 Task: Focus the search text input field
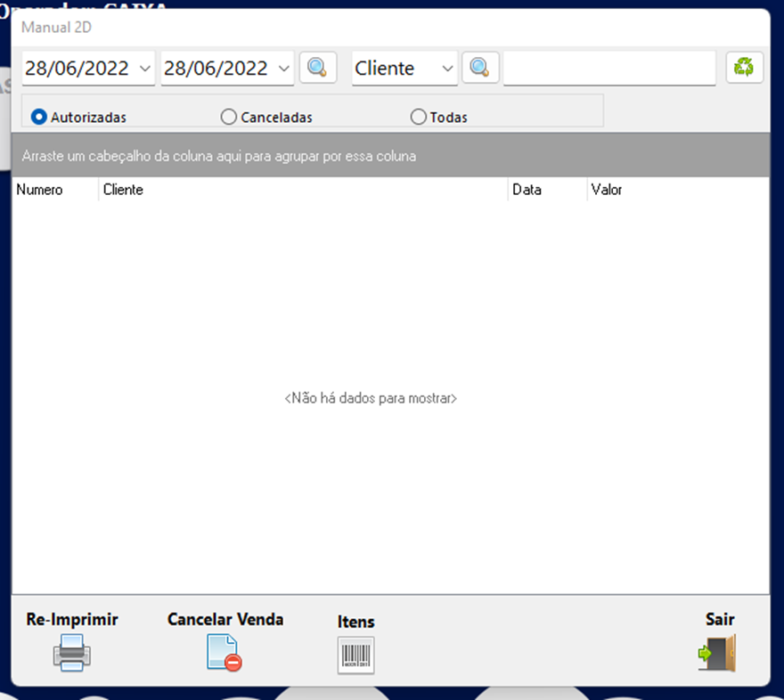[x=609, y=68]
